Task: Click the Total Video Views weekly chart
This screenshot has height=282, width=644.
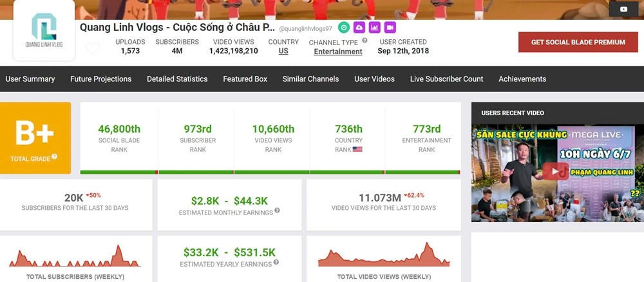Action: coord(384,254)
